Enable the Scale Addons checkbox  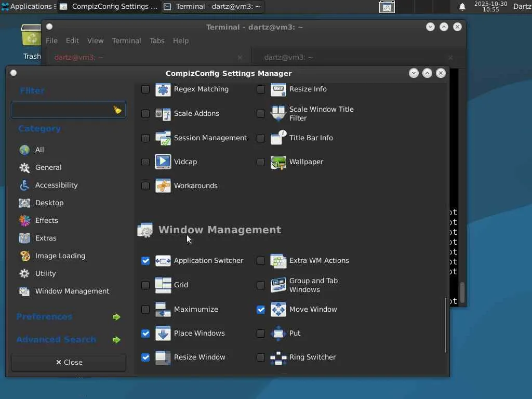point(145,114)
